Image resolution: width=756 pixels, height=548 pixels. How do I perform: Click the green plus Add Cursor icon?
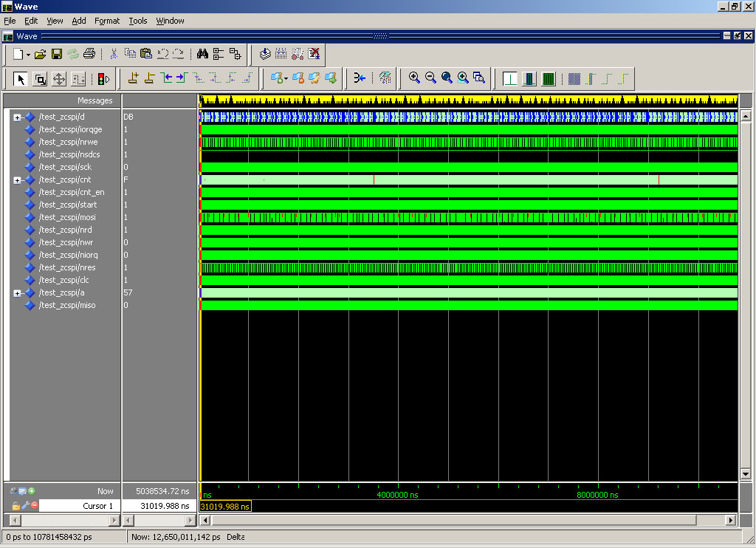[32, 490]
